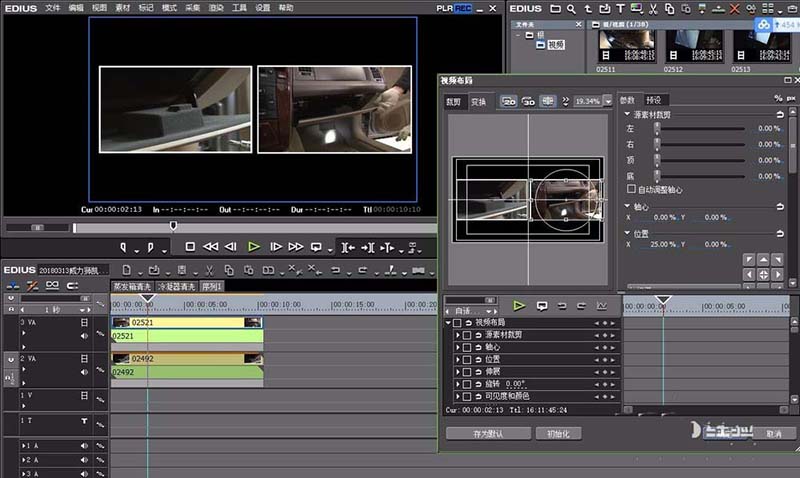Click the fast forward button in the player
This screenshot has height=478, width=800.
click(x=296, y=246)
